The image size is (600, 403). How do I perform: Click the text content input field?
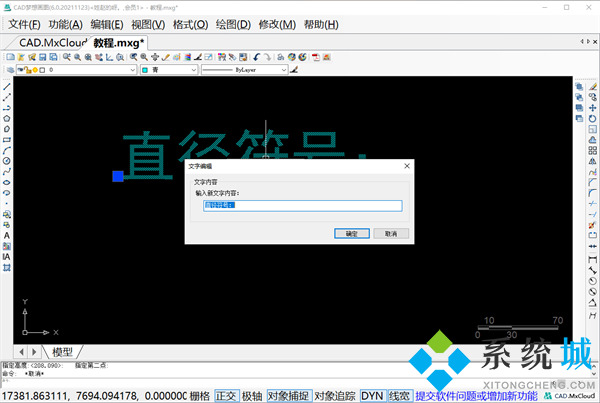tap(303, 206)
